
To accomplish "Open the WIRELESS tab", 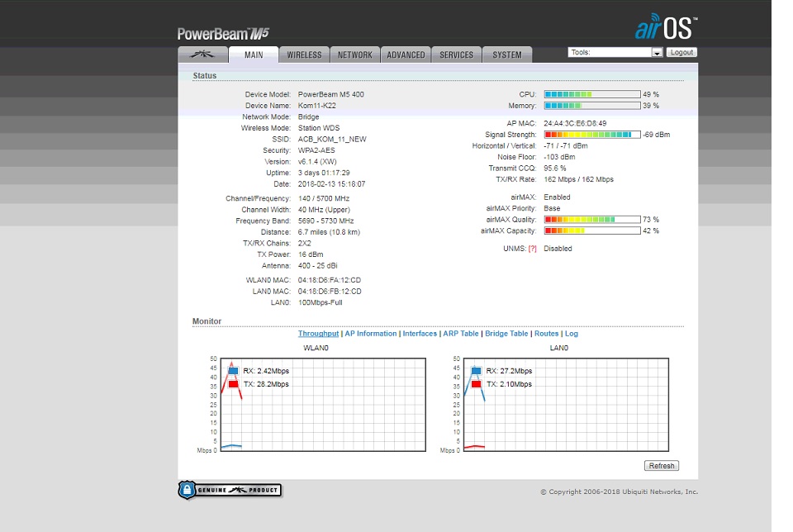I will coord(305,55).
